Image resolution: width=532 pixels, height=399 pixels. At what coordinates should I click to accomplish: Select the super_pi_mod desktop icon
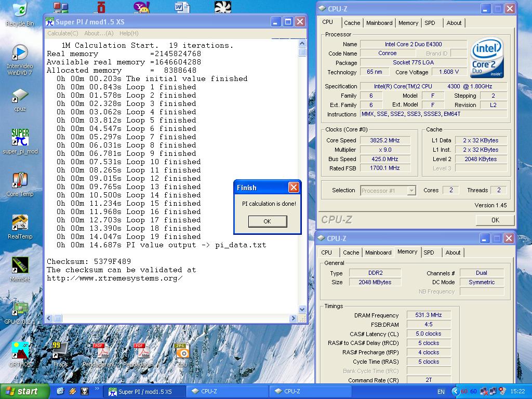(x=20, y=141)
